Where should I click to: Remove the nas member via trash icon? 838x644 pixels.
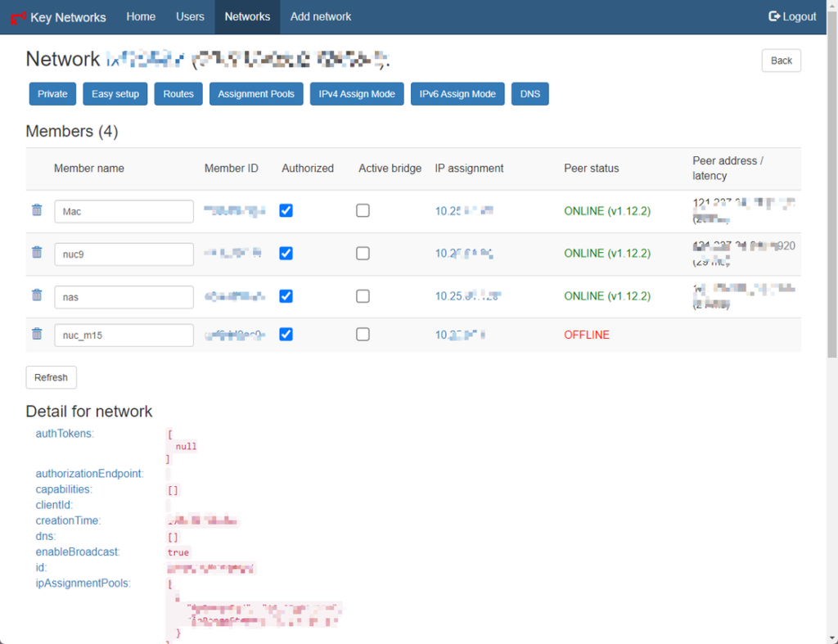coord(37,295)
